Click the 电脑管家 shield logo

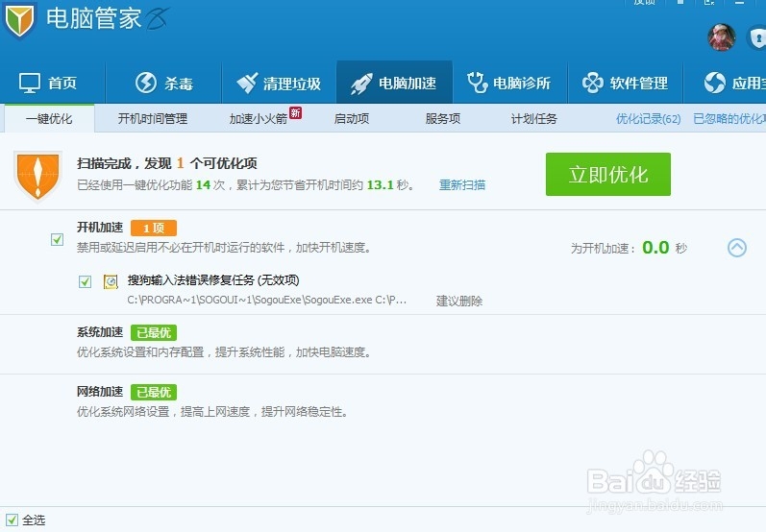tap(19, 20)
